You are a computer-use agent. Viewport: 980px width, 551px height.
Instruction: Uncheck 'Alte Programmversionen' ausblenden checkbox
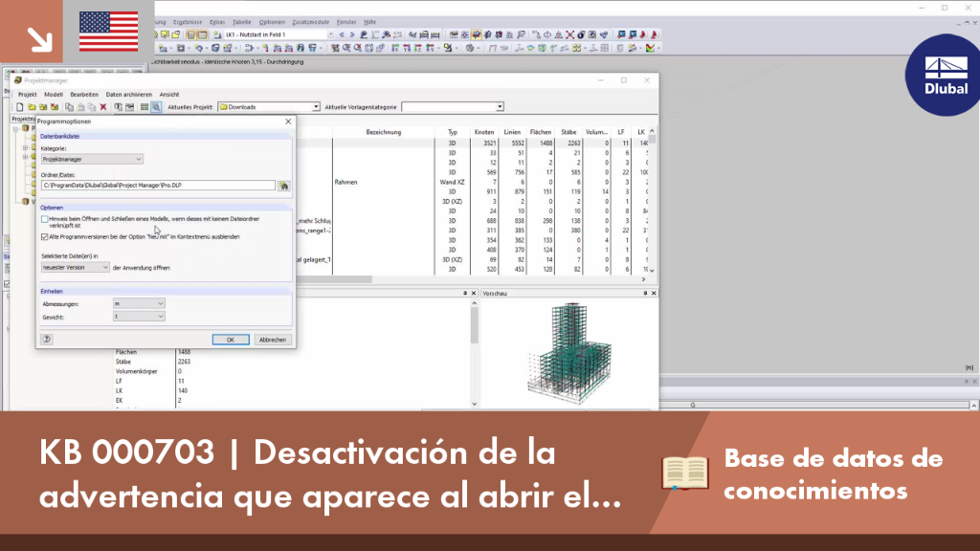point(44,237)
